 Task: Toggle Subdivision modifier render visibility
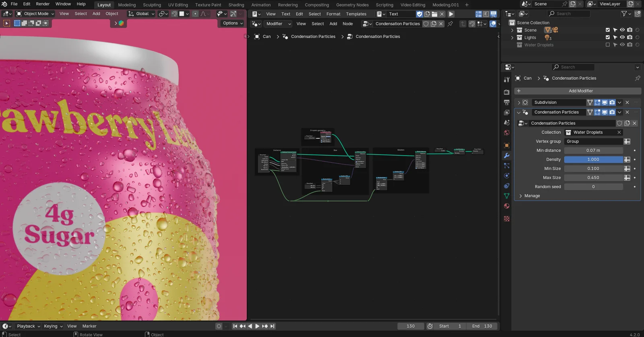[x=612, y=103]
